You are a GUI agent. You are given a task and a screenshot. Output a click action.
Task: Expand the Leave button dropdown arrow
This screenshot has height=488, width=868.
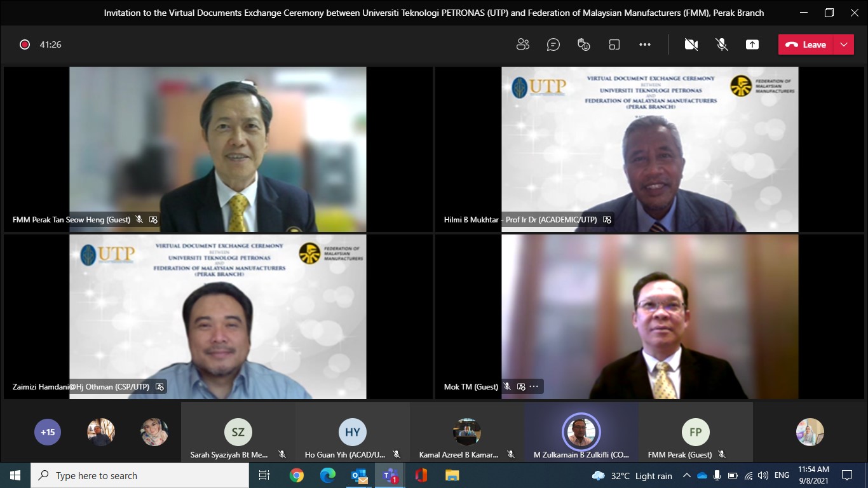[x=844, y=44]
